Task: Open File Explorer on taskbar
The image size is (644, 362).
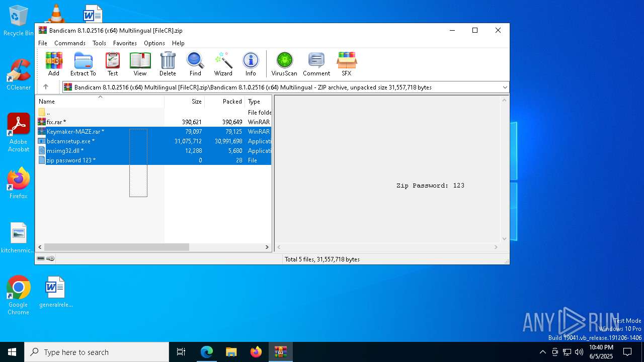Action: (x=231, y=352)
